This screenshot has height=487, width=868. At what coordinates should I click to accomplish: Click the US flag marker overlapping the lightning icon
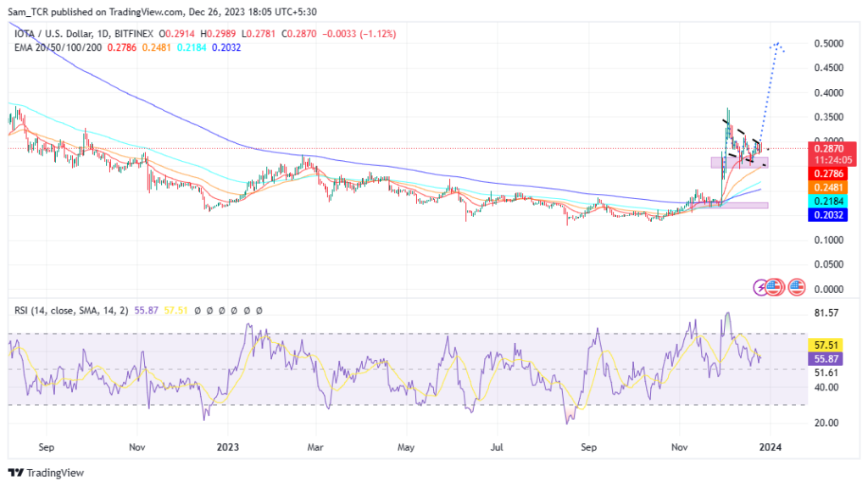click(775, 287)
